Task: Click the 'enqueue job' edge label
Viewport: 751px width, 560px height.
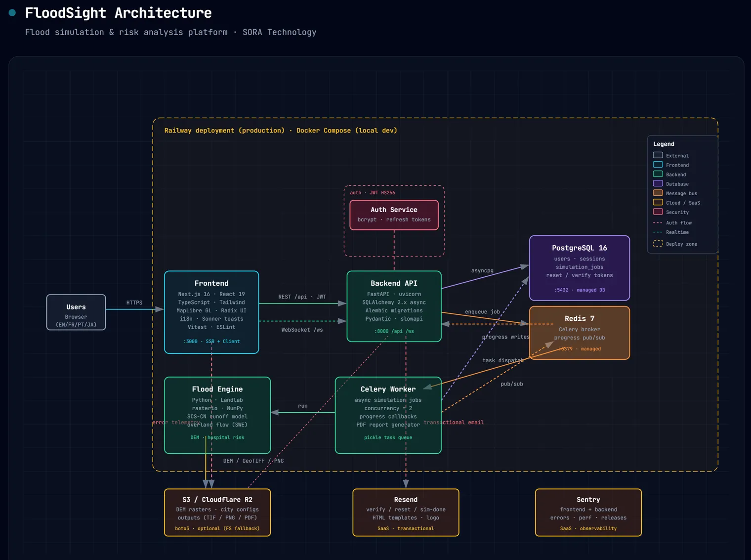Action: [482, 312]
